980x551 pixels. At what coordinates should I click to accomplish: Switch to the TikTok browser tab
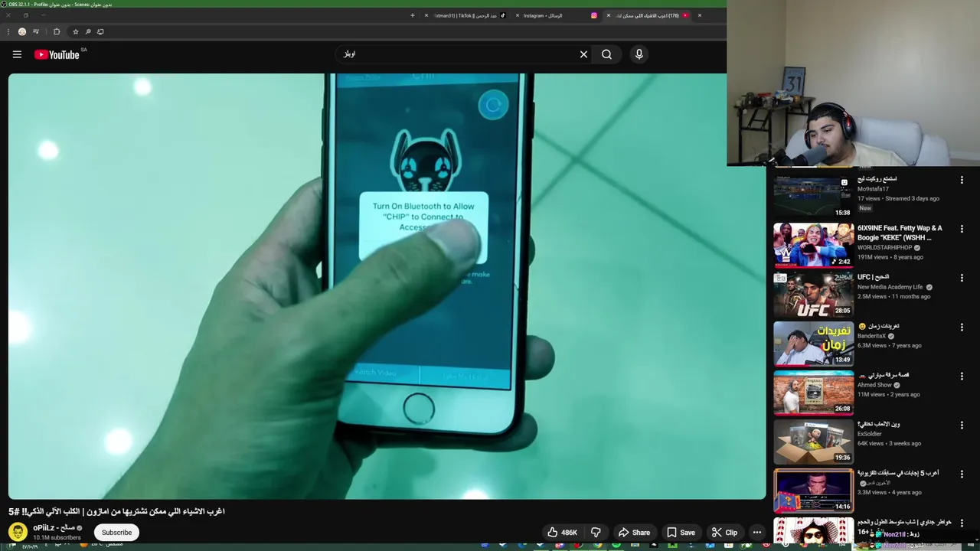click(467, 15)
